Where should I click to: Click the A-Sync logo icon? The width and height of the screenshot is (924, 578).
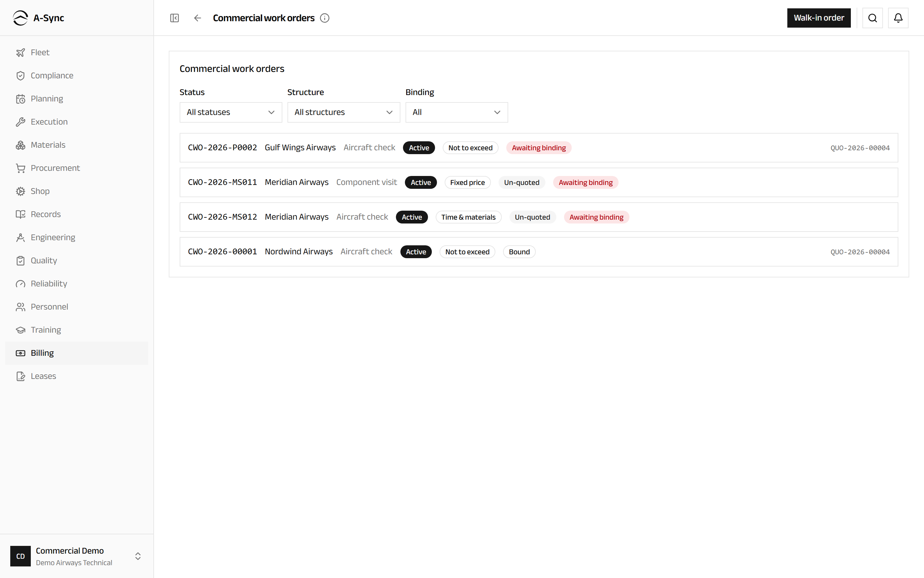click(x=20, y=18)
